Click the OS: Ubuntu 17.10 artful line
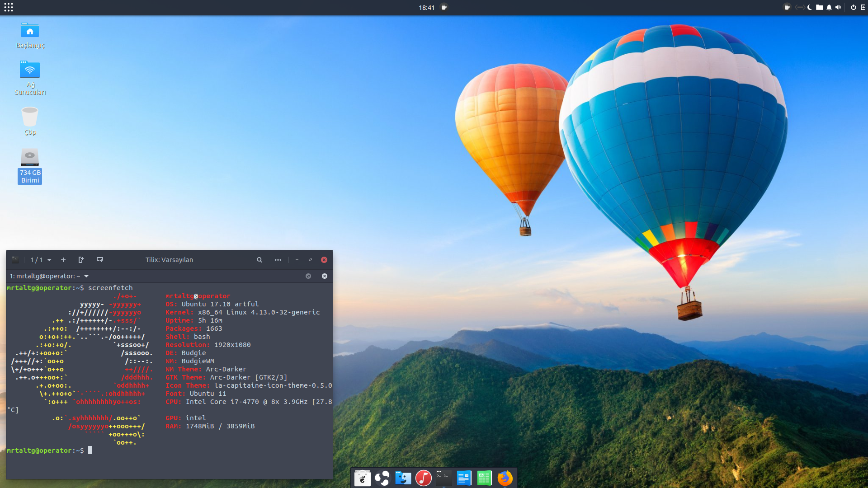Screen dimensions: 868x488 (212, 304)
